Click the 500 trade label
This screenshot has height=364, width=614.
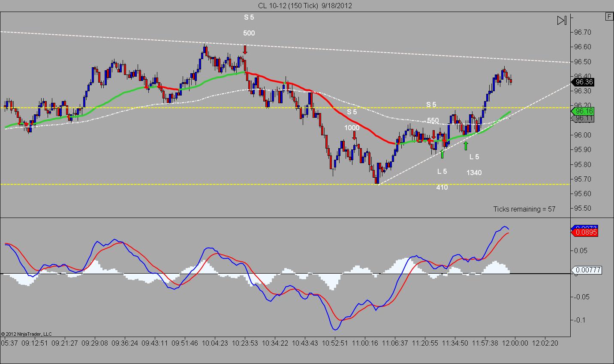tap(249, 33)
